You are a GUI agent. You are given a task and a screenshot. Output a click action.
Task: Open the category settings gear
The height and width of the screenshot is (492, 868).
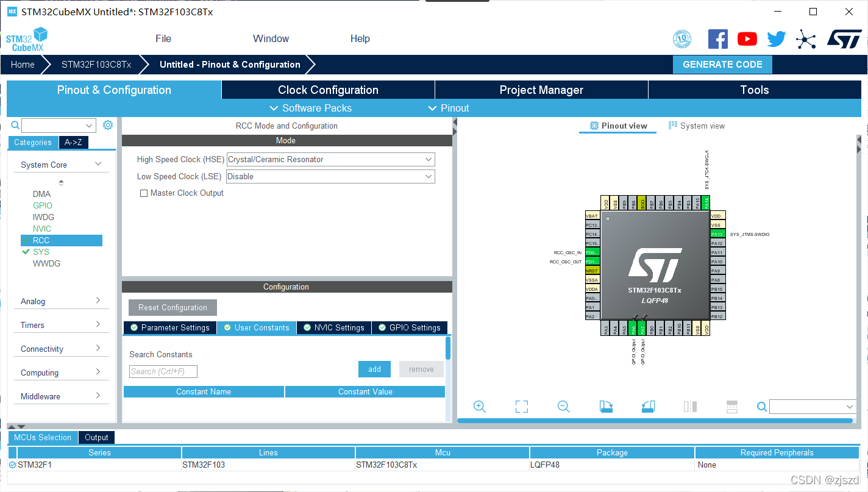(x=108, y=125)
